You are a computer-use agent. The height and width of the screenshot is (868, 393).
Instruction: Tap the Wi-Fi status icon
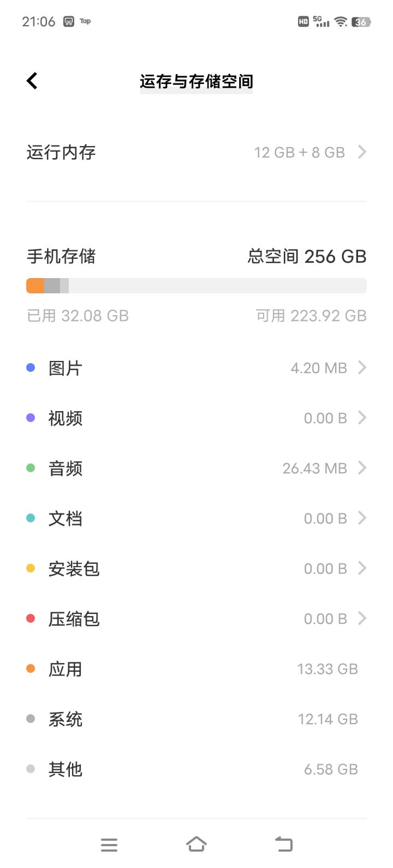(x=341, y=22)
